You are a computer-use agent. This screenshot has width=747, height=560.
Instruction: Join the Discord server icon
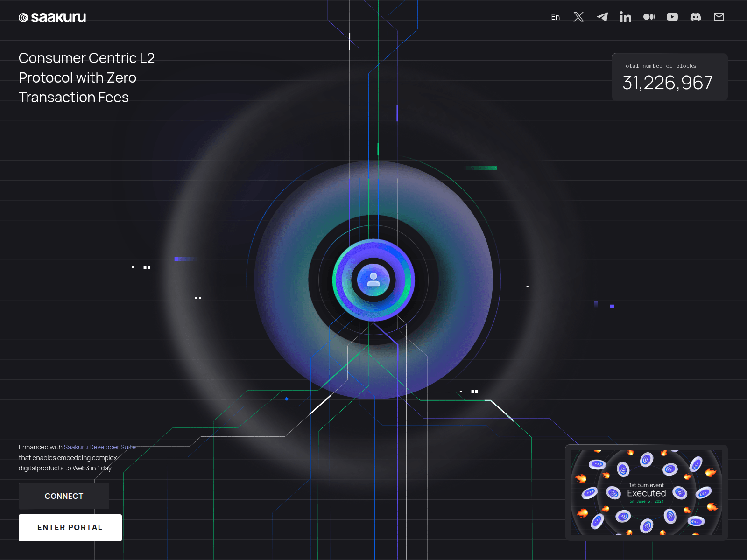[696, 17]
